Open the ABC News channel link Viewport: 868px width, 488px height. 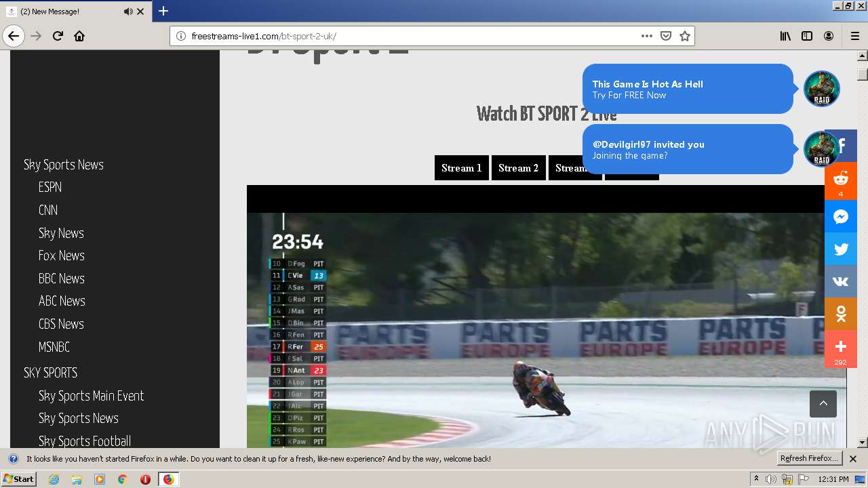62,301
